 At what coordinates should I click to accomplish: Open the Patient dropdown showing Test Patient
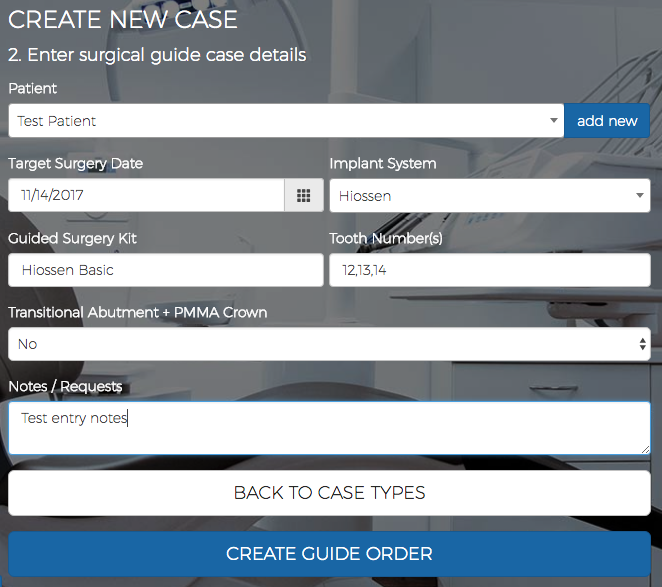[x=286, y=121]
